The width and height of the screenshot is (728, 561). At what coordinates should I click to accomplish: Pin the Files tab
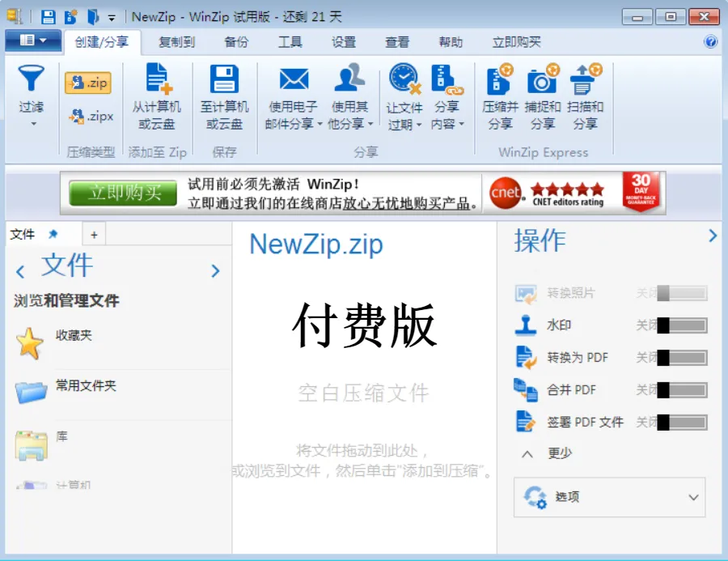53,234
